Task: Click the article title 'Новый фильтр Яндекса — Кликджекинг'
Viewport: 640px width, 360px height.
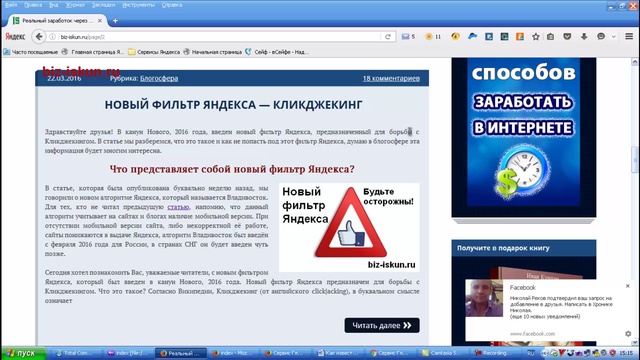Action: [233, 105]
